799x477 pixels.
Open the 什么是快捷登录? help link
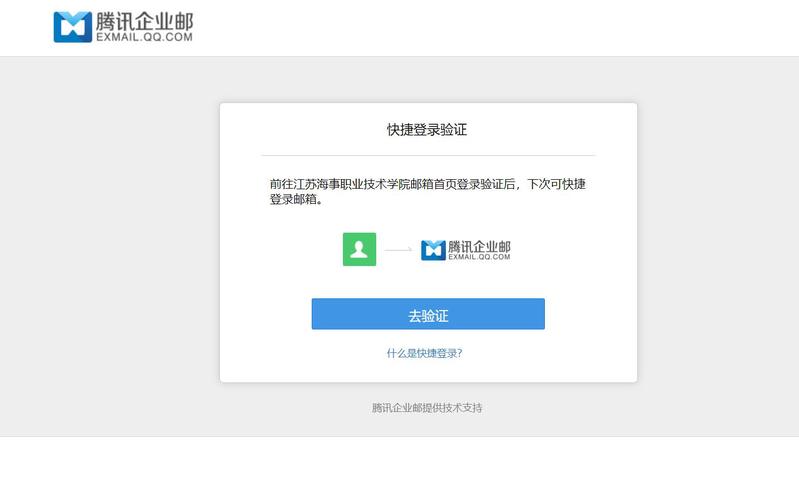[424, 353]
